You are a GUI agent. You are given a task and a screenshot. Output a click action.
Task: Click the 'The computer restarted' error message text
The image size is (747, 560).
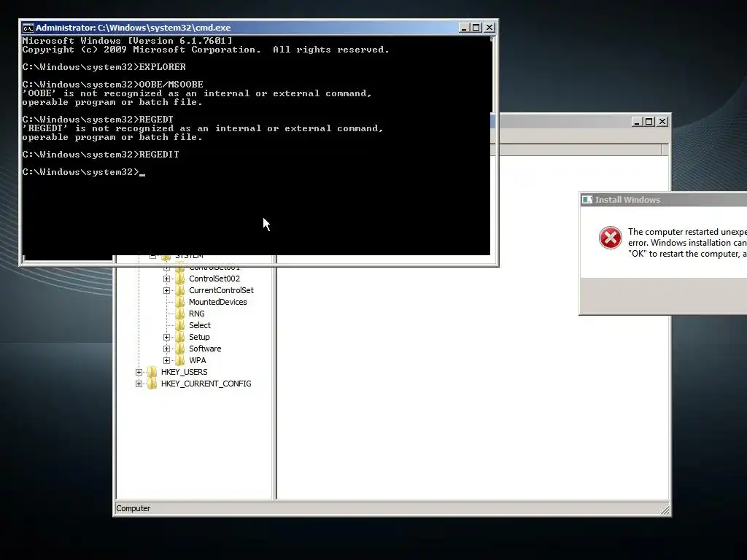tap(687, 243)
